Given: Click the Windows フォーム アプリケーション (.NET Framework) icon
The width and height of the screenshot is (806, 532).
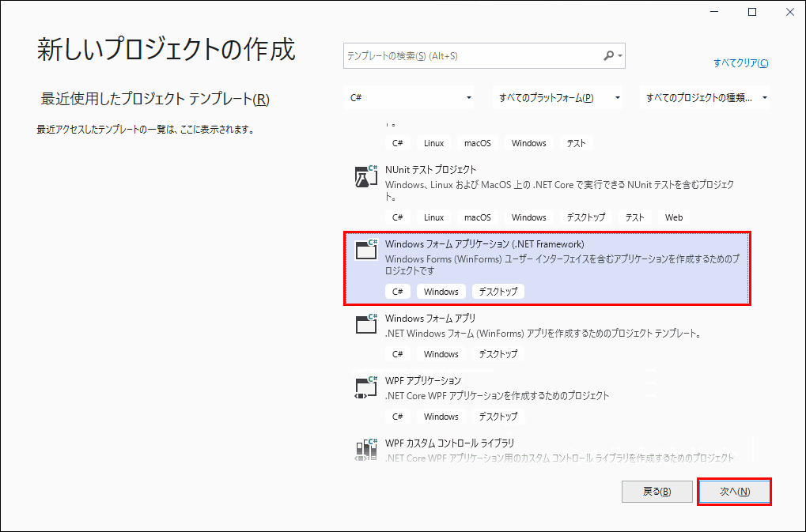Looking at the screenshot, I should click(366, 250).
